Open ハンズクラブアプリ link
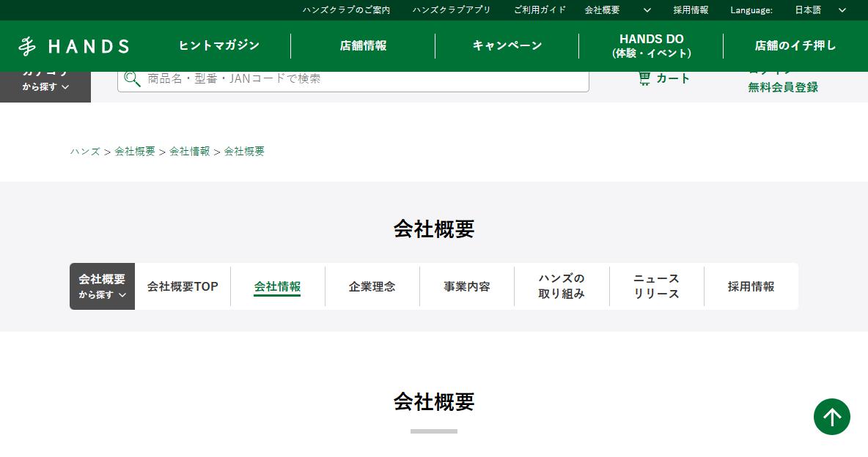The height and width of the screenshot is (457, 868). point(452,10)
